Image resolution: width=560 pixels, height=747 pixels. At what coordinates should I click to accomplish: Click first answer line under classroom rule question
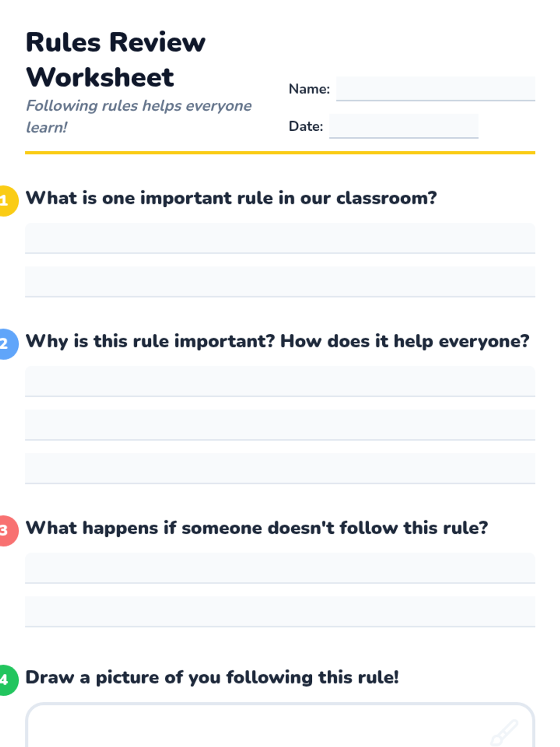pos(280,238)
